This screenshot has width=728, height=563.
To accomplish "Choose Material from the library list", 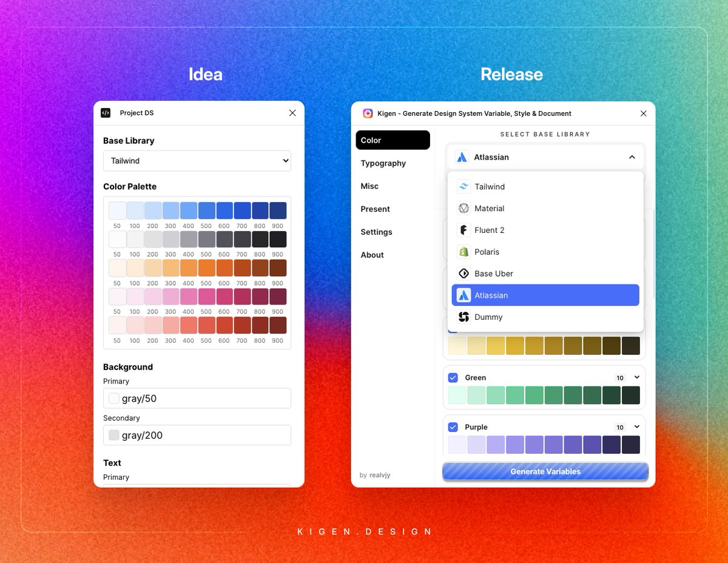I will point(545,209).
